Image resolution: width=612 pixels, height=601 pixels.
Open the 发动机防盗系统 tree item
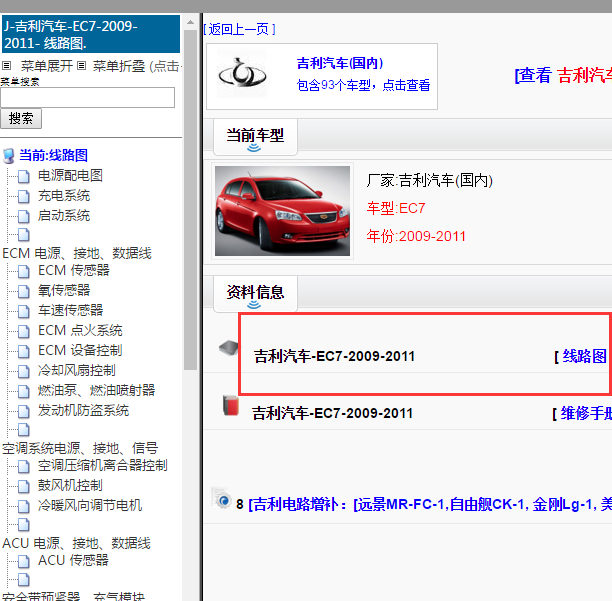pyautogui.click(x=83, y=410)
